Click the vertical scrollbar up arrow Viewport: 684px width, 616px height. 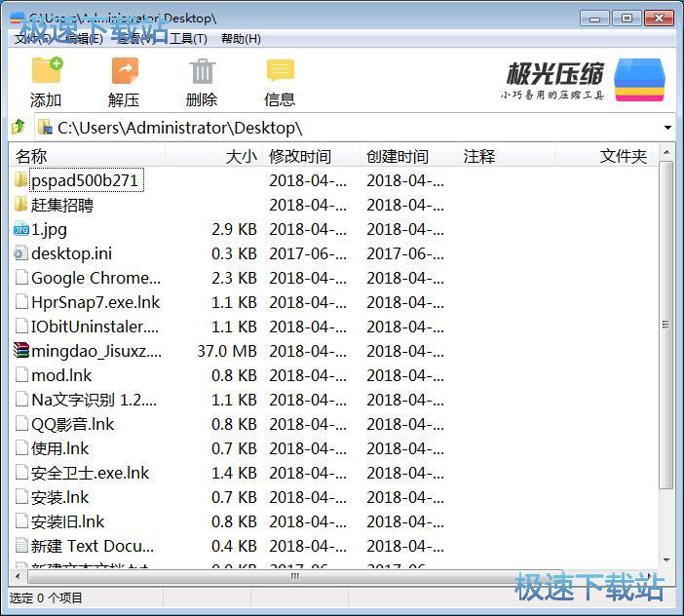(665, 153)
